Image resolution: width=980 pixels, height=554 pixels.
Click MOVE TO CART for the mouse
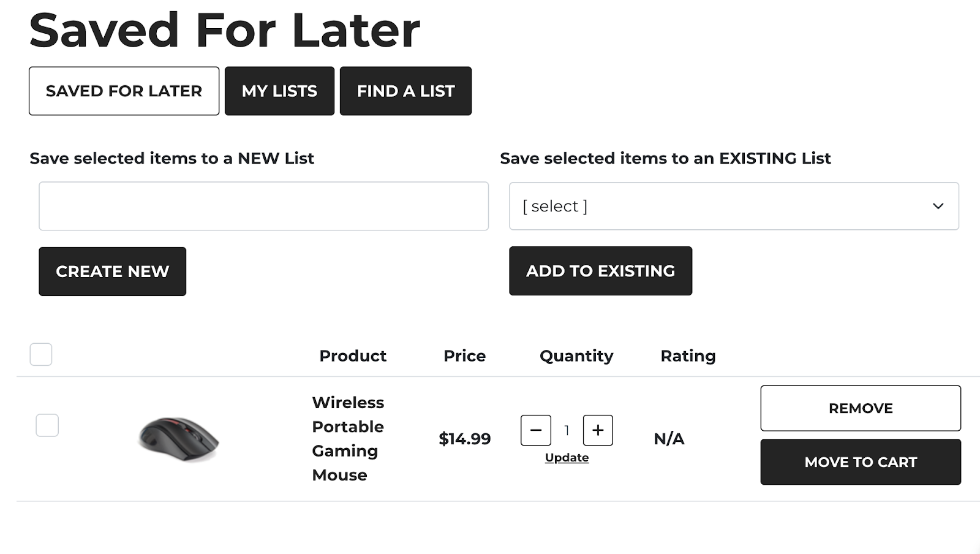861,462
